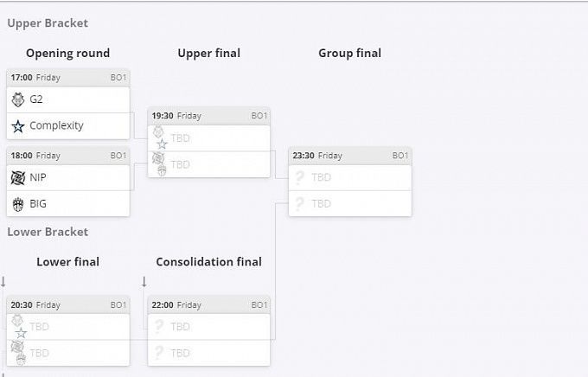Screen dimensions: 588x377
Task: Open the 22:00 Friday Consolidation final header
Action: pos(208,305)
